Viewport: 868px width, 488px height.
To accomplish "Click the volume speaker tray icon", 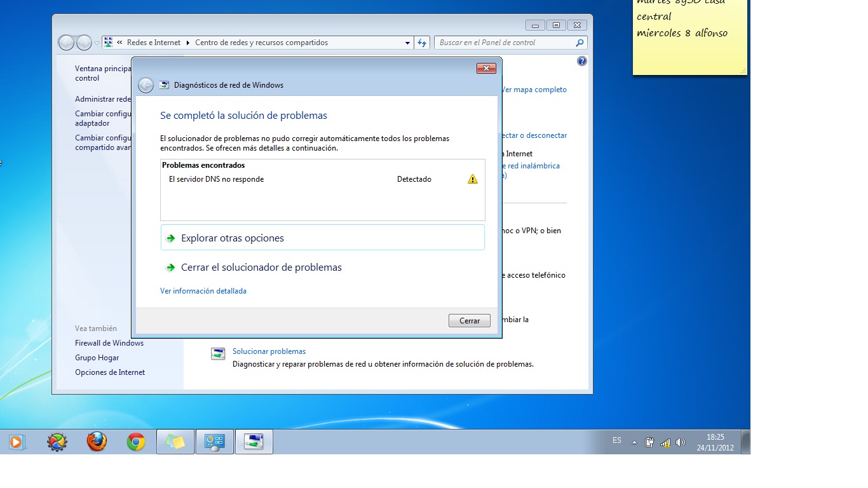I will tap(680, 442).
